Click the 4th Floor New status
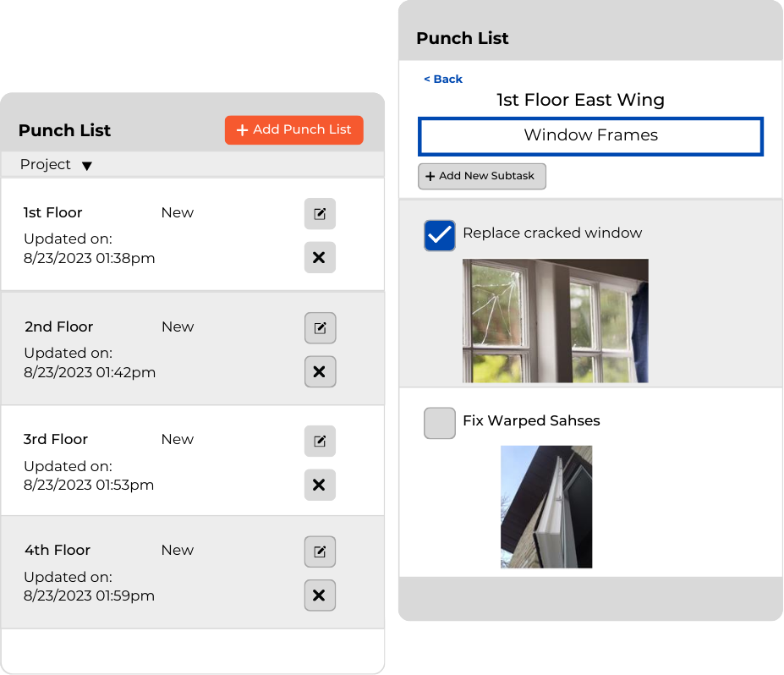 [178, 550]
